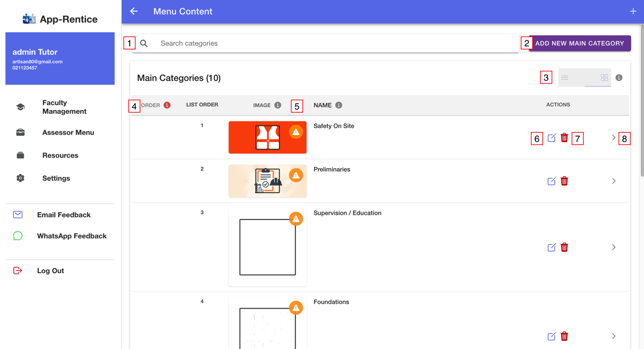Click the red info icon beside ORDER column

click(167, 105)
